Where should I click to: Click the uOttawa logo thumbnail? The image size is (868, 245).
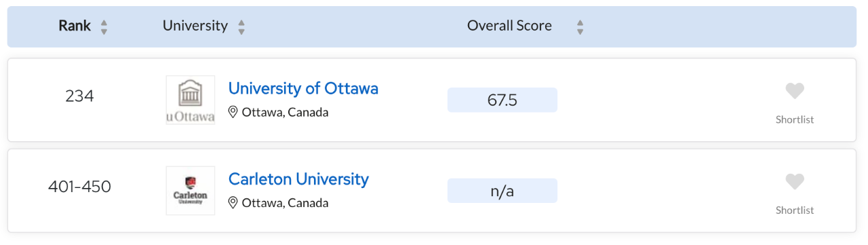[x=191, y=100]
